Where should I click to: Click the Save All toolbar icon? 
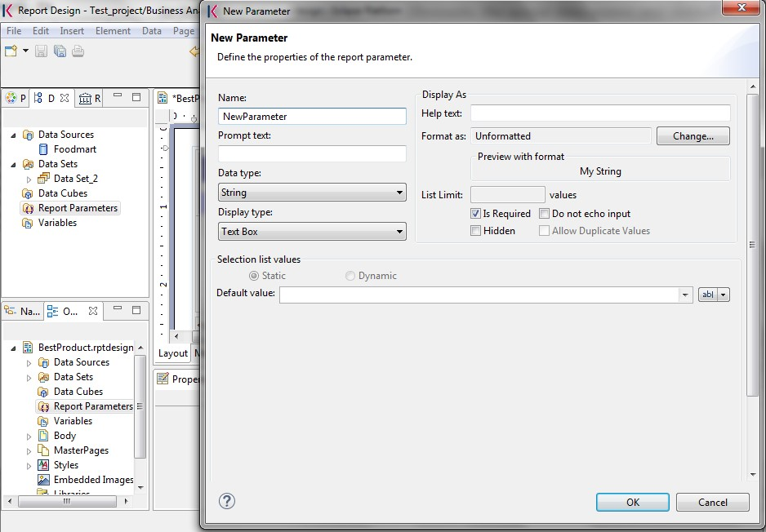pyautogui.click(x=60, y=51)
